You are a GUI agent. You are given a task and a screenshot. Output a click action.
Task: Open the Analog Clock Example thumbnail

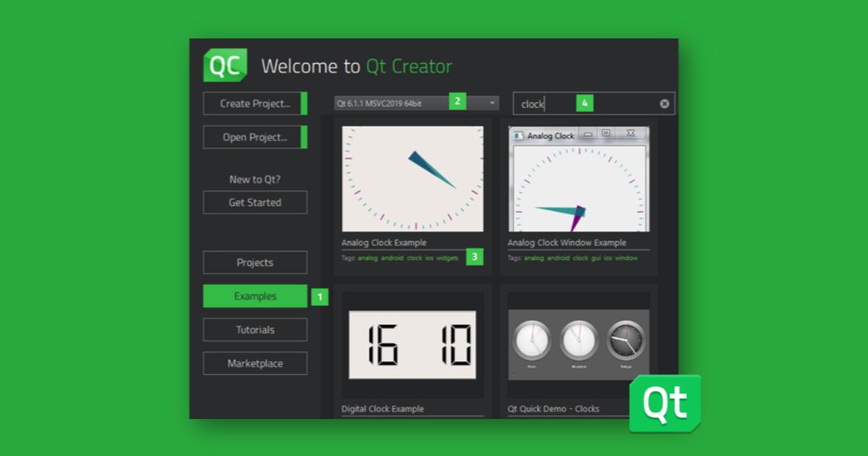(412, 179)
